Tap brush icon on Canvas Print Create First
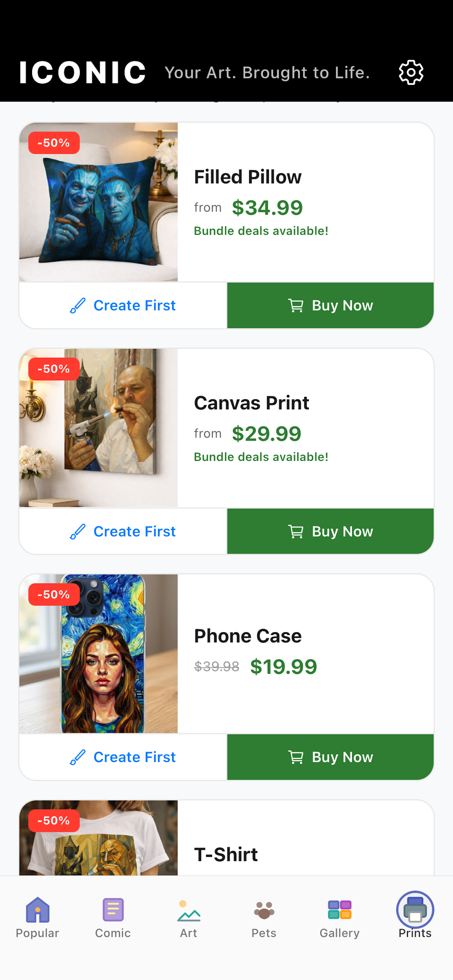Screen dimensions: 453x980 pyautogui.click(x=78, y=532)
